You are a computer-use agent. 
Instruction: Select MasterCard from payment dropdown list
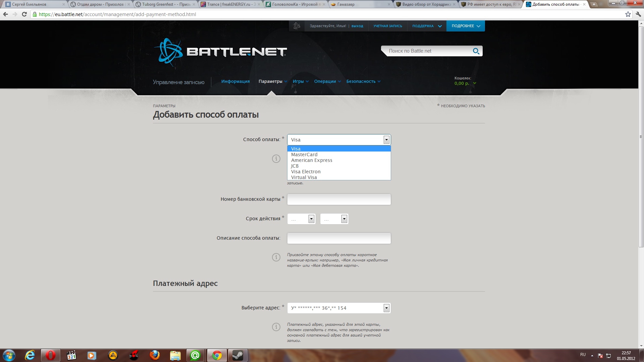coord(304,155)
